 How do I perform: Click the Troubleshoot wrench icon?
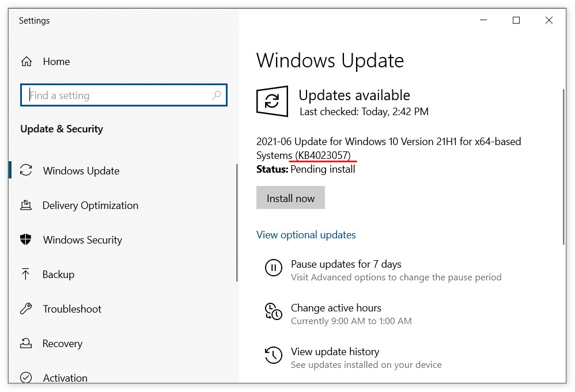[26, 309]
